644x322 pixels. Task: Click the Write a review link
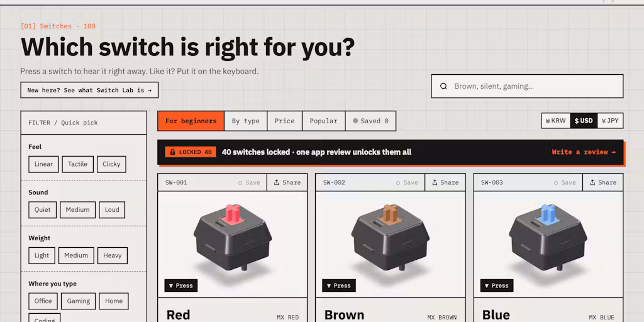coord(584,152)
